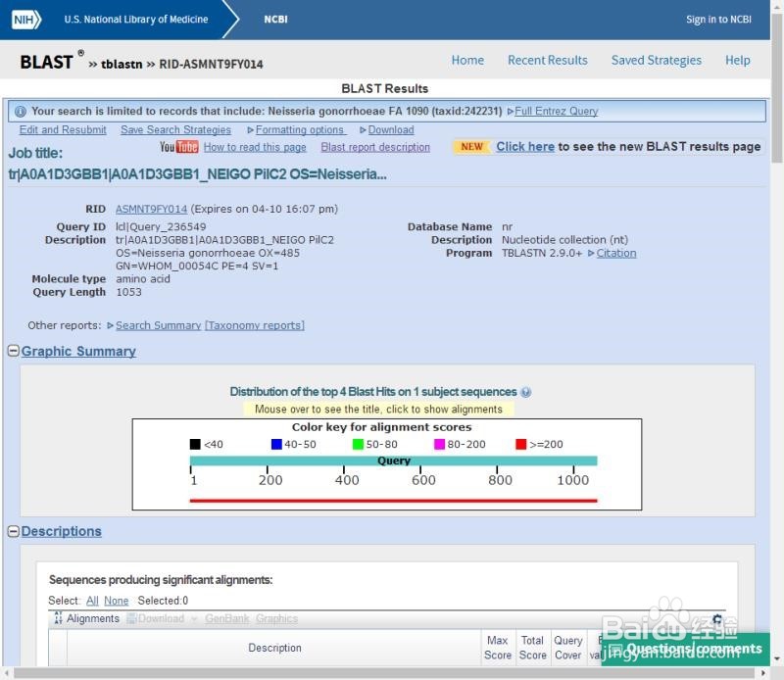Click Save Search Strategies

175,130
